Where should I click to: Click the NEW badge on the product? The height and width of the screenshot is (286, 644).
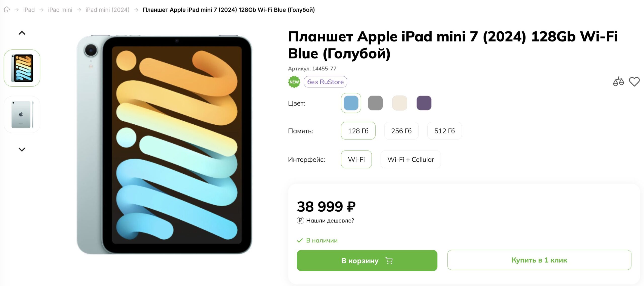point(295,82)
